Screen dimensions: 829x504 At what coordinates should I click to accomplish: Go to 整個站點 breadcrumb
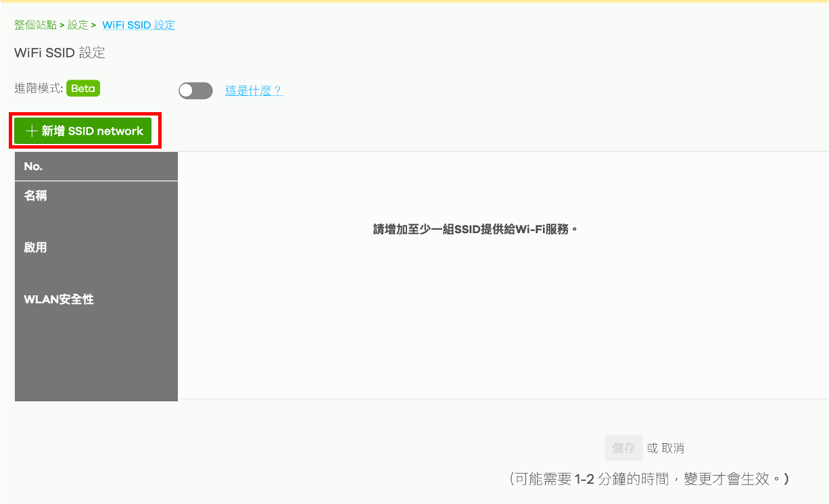(x=35, y=25)
